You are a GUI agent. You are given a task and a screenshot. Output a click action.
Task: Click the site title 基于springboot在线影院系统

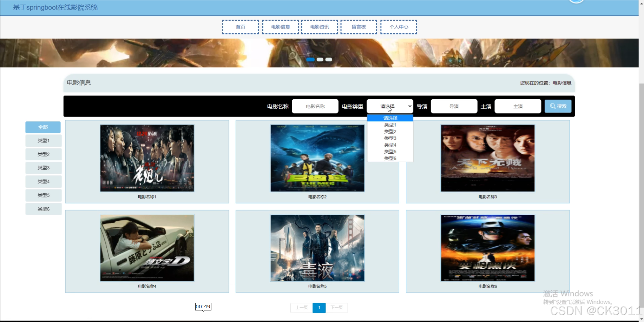55,7
